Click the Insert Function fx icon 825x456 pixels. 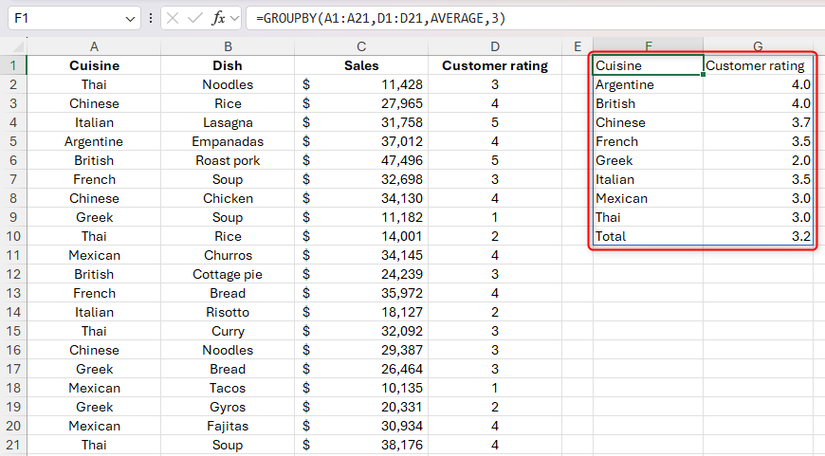[x=219, y=19]
